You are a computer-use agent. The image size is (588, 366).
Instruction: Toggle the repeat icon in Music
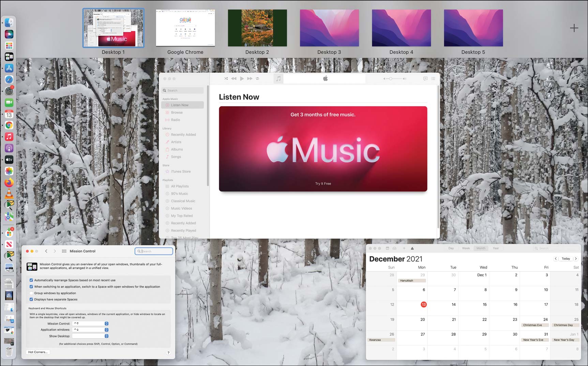coord(257,78)
